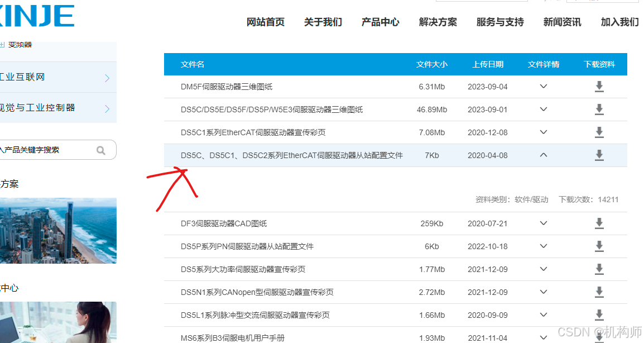Click the 259Kb file size cell
Screen dimensions: 644x343
pyautogui.click(x=432, y=223)
